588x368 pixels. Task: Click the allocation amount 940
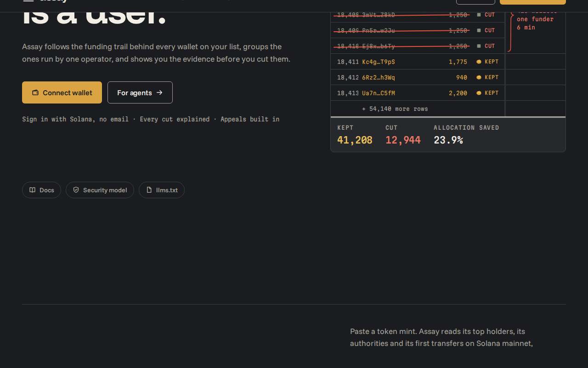[462, 77]
